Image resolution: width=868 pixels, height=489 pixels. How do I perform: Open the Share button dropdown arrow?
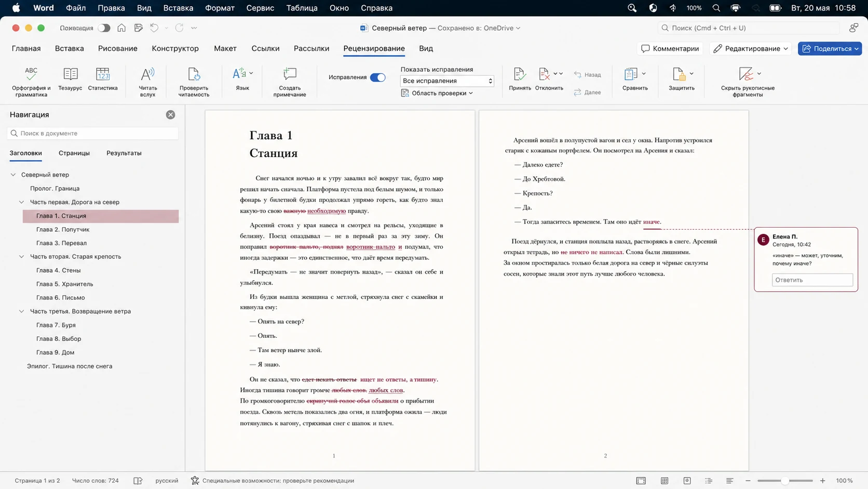[x=856, y=48]
